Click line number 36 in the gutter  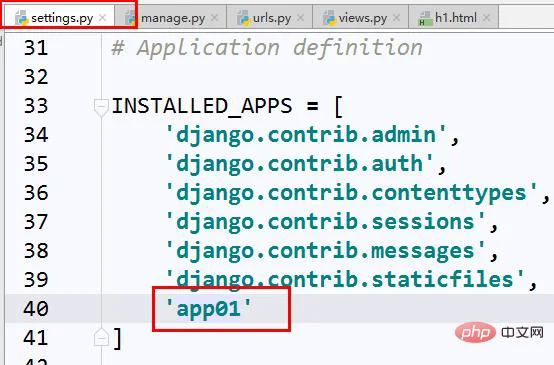click(x=36, y=193)
